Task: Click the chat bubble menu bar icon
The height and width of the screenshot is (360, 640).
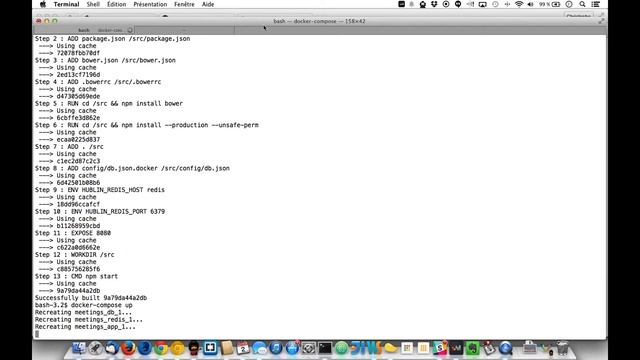Action: [458, 4]
